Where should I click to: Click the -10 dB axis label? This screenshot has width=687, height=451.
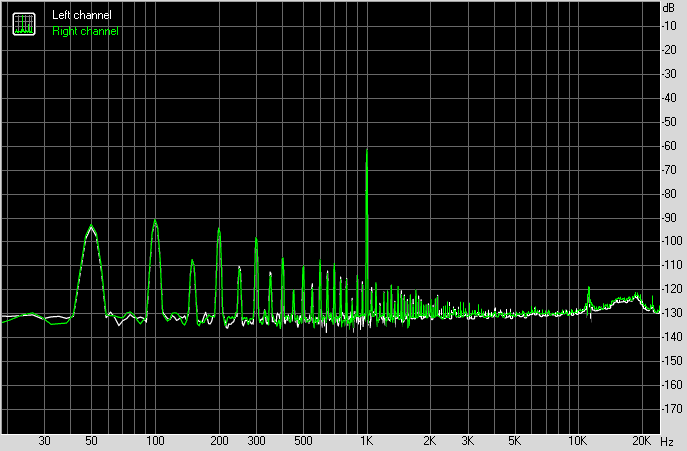pos(669,26)
